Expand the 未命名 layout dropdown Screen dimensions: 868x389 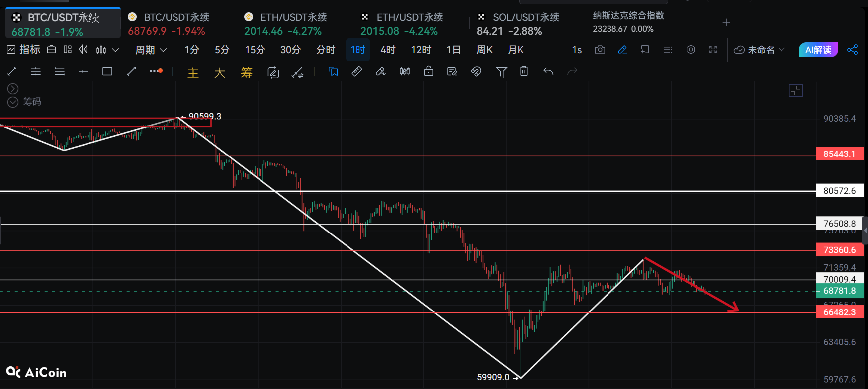pos(760,50)
